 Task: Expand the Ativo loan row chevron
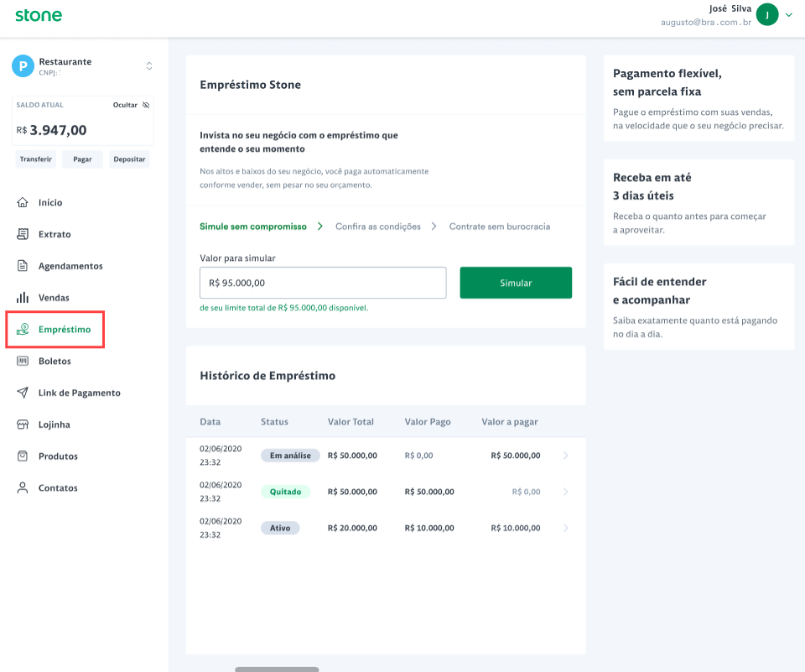tap(565, 529)
